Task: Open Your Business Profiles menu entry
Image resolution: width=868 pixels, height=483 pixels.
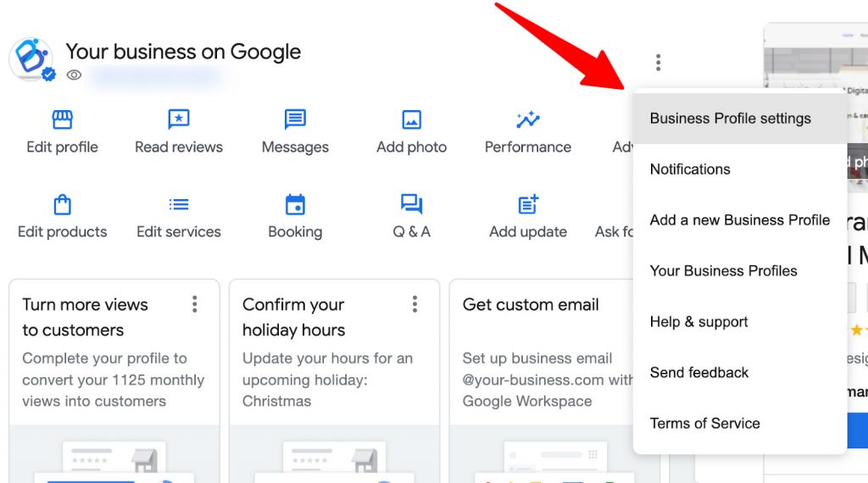Action: (740, 271)
